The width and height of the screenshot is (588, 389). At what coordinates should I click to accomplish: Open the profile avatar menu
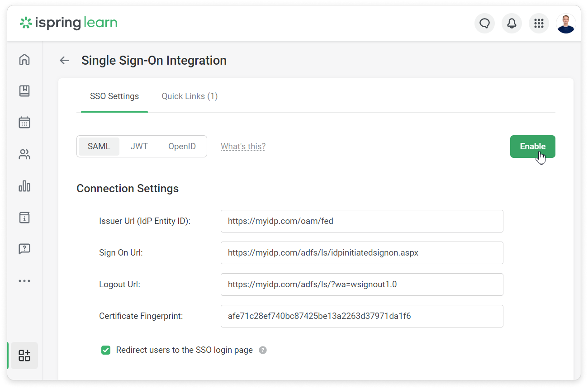click(566, 23)
